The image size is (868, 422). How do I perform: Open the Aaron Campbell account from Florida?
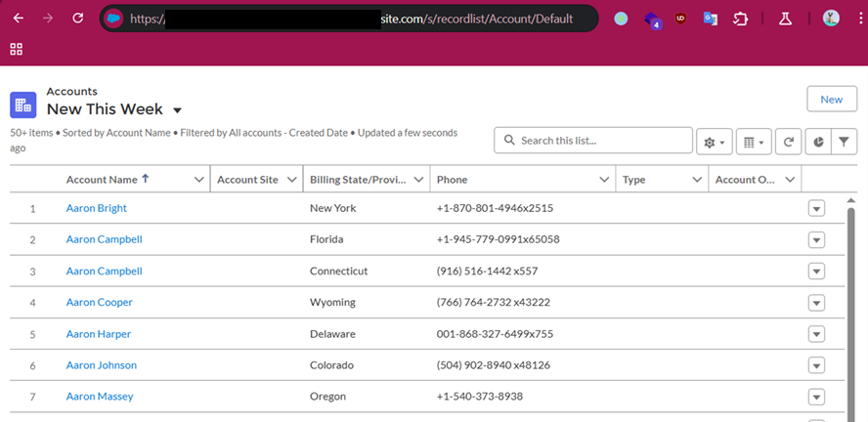point(104,239)
